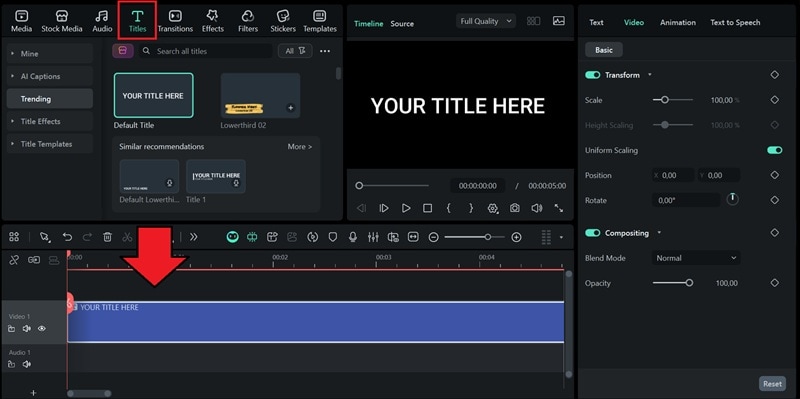Open the Filters tab
The image size is (800, 399).
[248, 21]
